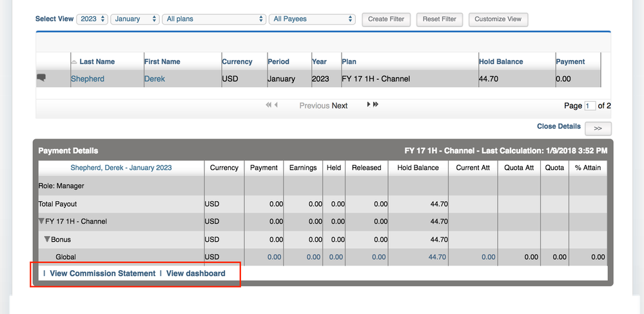
Task: Open the View dashboard link
Action: tap(196, 273)
